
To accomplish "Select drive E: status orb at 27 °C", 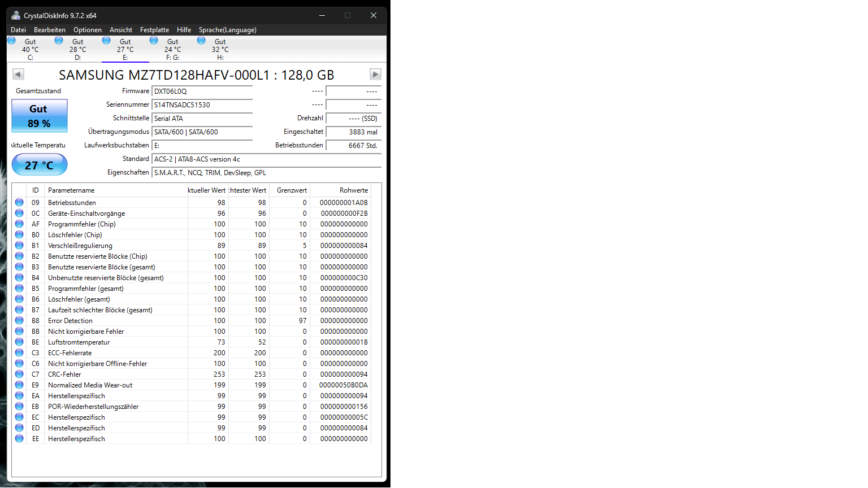I will [x=106, y=41].
